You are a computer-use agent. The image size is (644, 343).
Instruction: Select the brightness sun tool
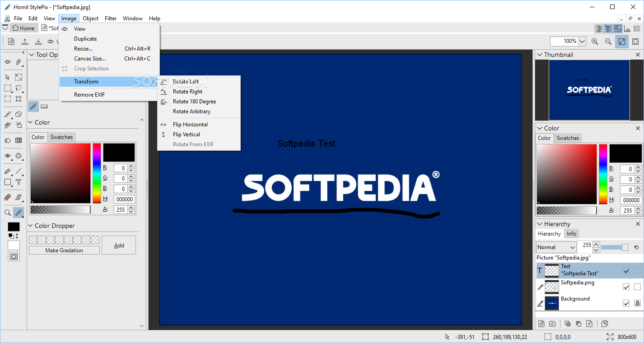coord(19,156)
